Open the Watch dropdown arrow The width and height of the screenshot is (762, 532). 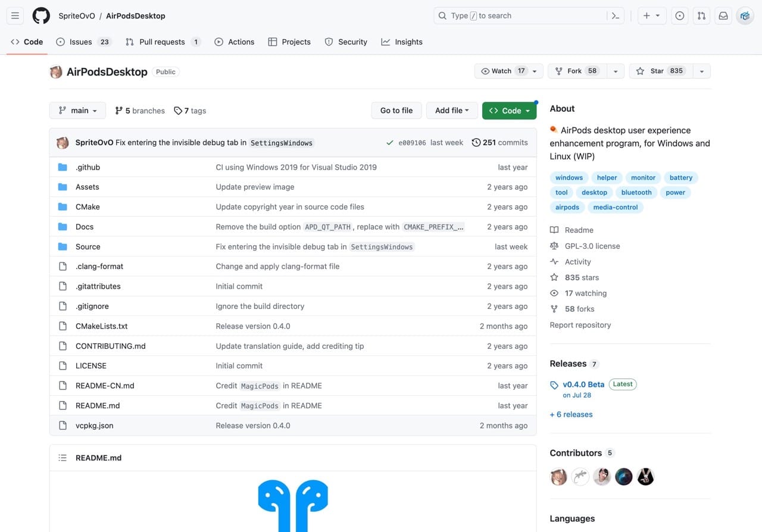tap(535, 71)
